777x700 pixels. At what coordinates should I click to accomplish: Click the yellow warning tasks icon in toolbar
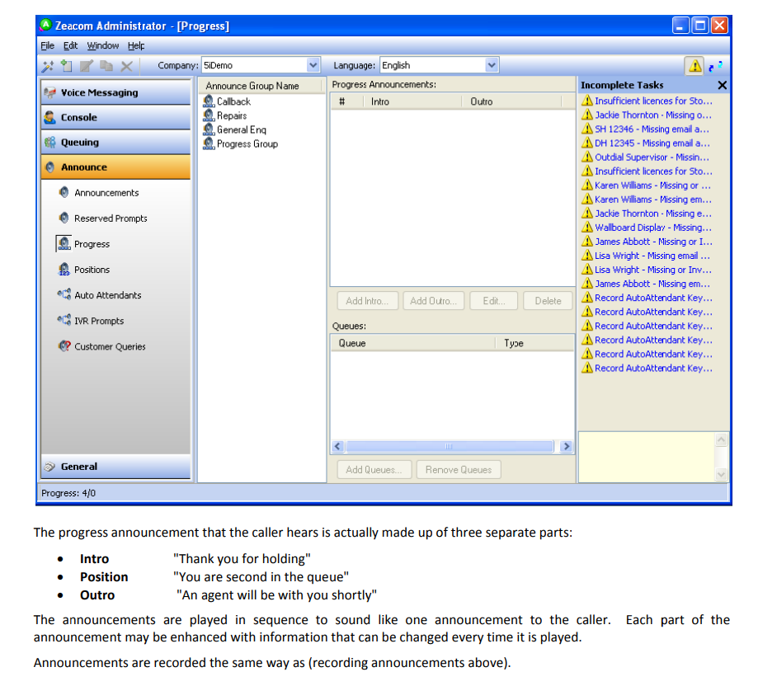695,65
